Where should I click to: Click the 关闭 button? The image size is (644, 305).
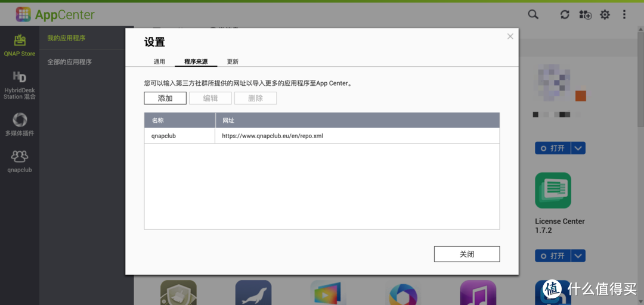[467, 254]
